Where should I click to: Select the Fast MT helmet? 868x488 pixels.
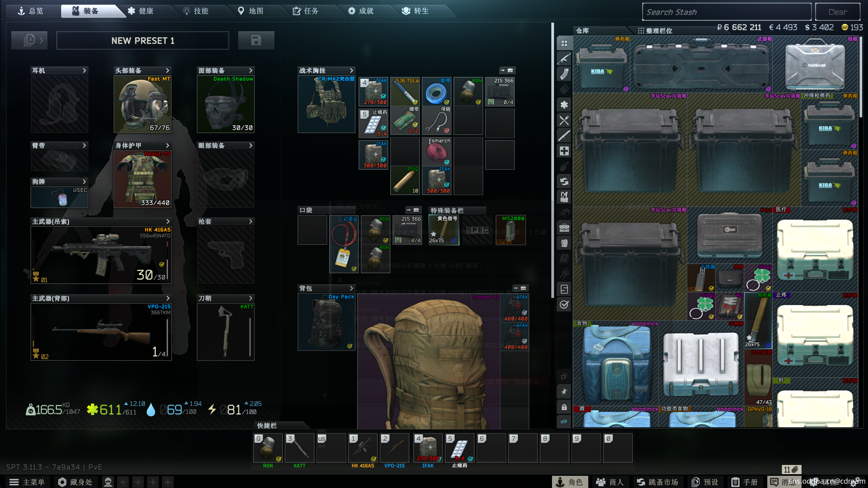pos(142,104)
